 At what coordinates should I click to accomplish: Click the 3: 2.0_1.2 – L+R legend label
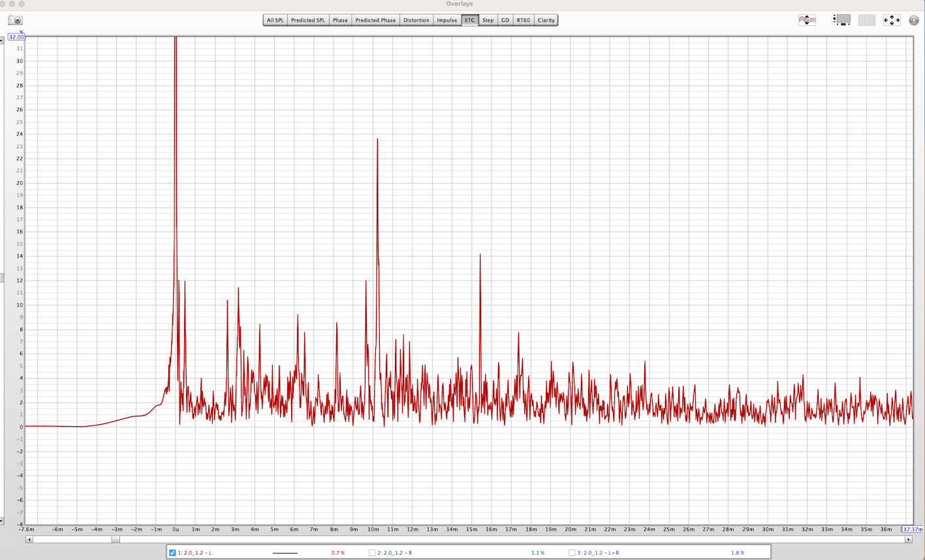598,553
